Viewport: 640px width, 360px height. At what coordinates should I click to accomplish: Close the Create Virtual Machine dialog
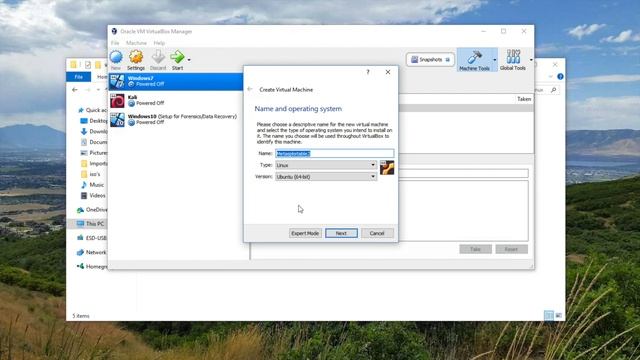pos(388,72)
